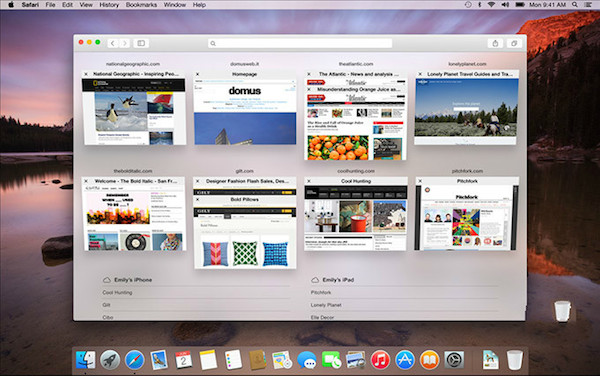Screen dimensions: 600x376
Task: Toggle the sidebar button in the toolbar
Action: pos(141,43)
